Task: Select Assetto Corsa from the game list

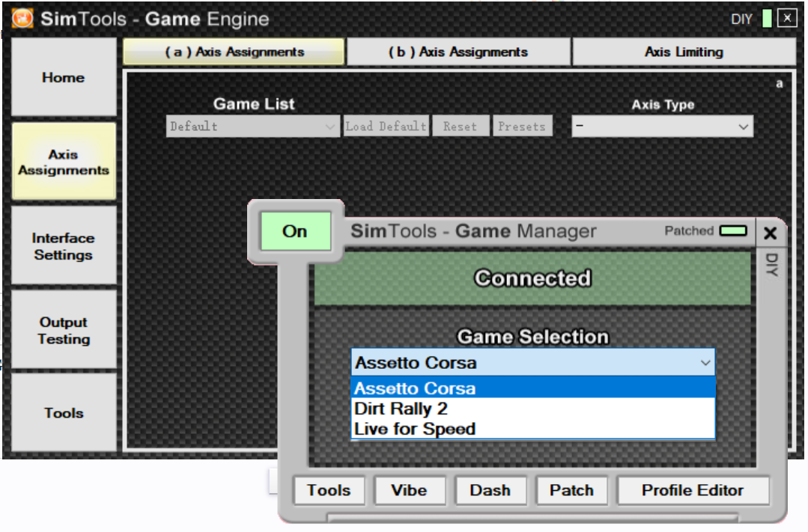Action: tap(533, 388)
